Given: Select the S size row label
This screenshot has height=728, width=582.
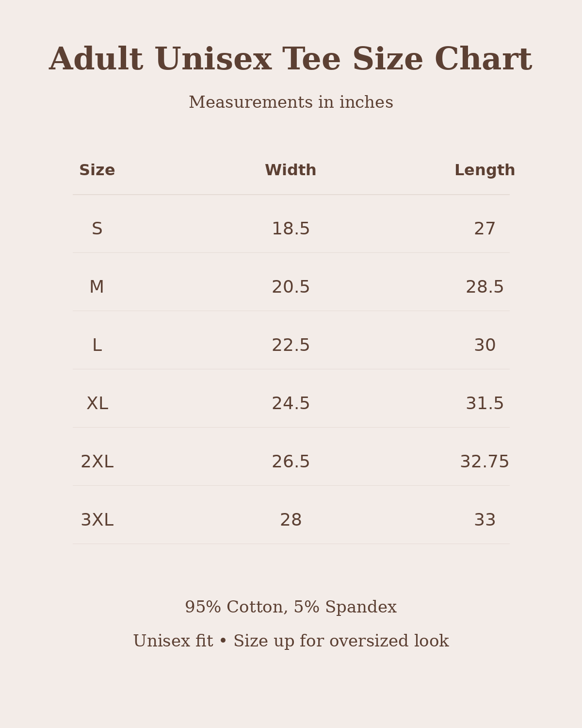Looking at the screenshot, I should [x=97, y=229].
